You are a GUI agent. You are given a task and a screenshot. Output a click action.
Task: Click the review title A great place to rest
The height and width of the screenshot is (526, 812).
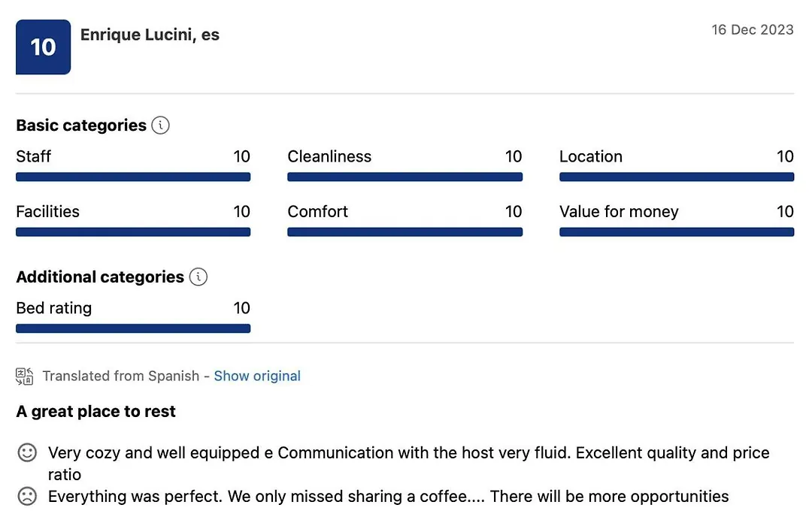click(x=95, y=412)
